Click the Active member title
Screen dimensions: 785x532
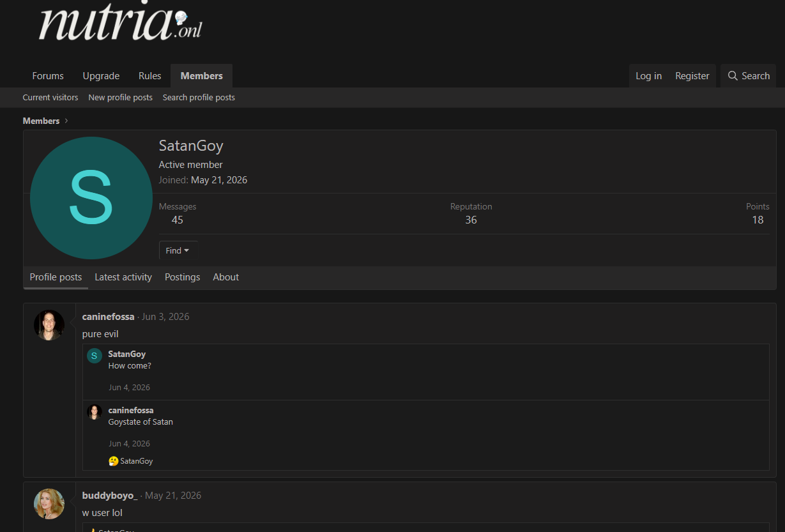tap(191, 165)
